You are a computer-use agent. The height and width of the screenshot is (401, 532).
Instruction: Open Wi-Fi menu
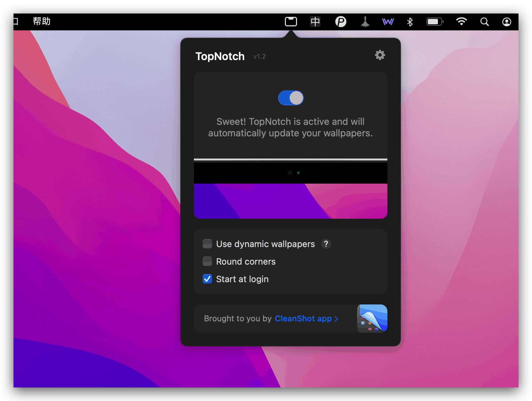(x=461, y=22)
